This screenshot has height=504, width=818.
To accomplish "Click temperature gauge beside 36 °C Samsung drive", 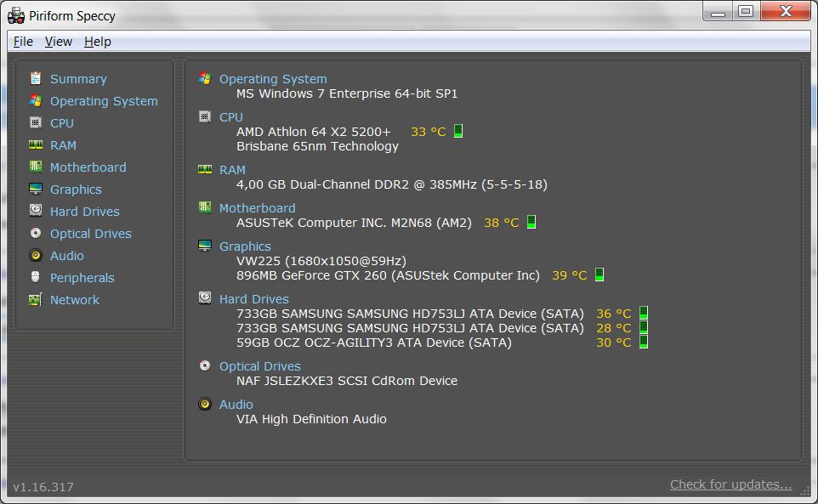I will pos(644,313).
